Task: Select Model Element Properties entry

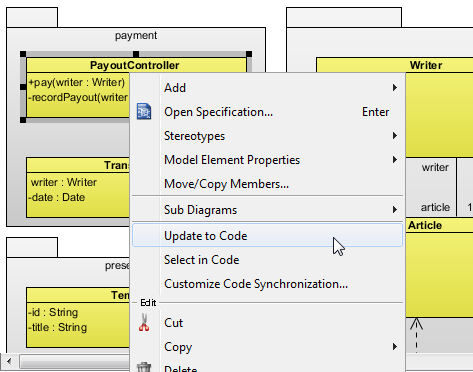Action: click(267, 160)
